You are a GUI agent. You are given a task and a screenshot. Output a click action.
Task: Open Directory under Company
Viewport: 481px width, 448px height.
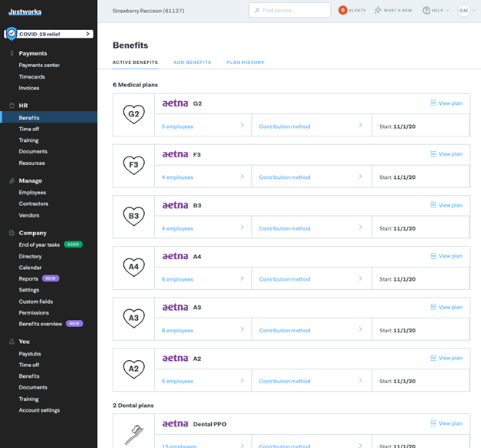coord(30,256)
